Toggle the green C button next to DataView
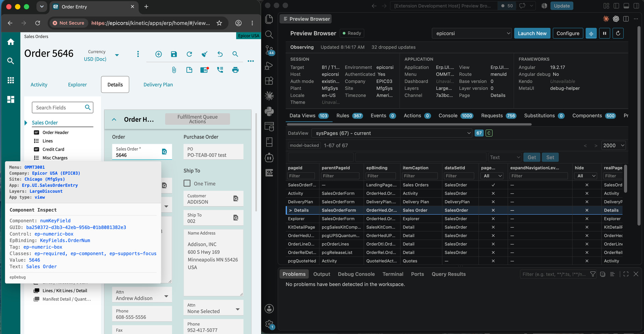644x334 pixels. [x=489, y=133]
